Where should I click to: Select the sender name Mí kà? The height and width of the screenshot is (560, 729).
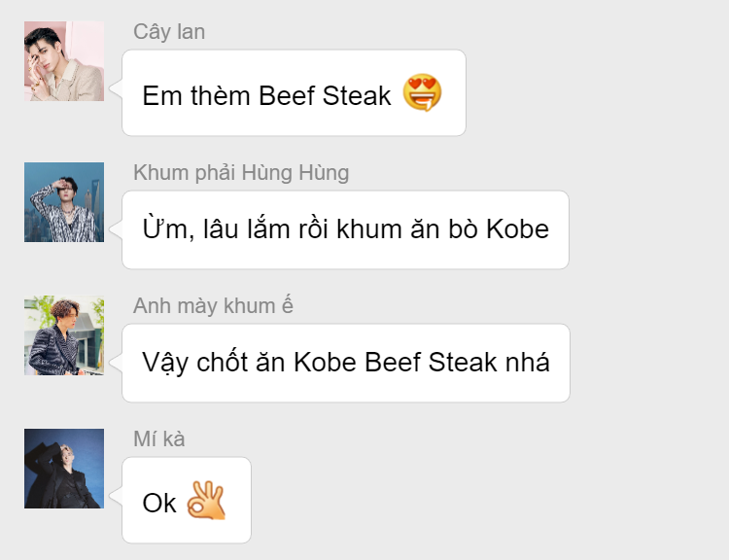point(159,438)
